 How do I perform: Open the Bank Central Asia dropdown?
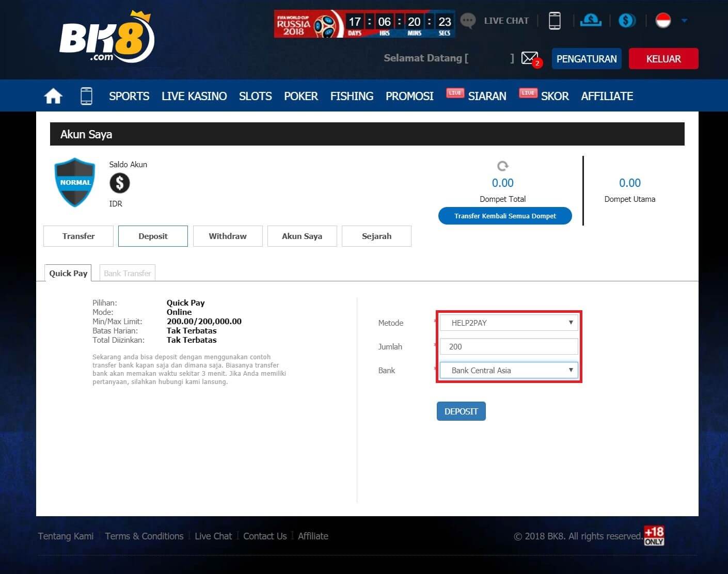(508, 370)
